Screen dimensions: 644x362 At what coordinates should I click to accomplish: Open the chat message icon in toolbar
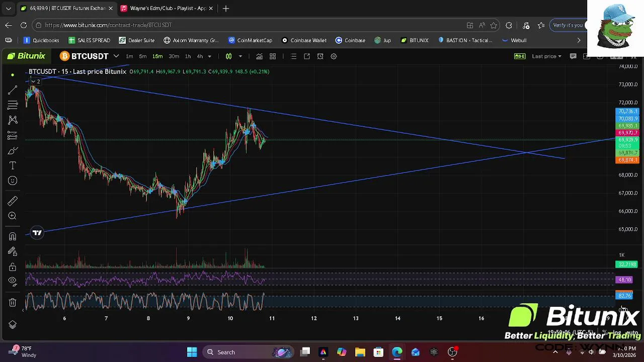tap(573, 56)
